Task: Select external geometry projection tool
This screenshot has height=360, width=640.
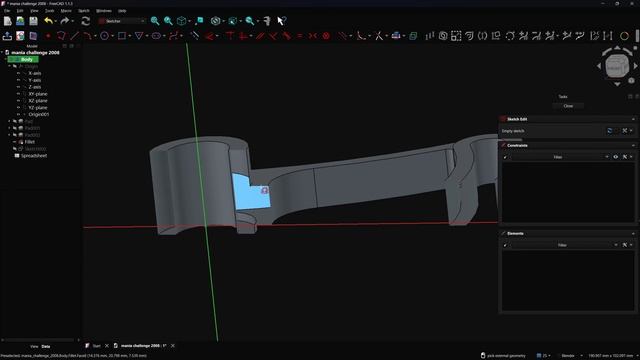Action: (x=396, y=36)
